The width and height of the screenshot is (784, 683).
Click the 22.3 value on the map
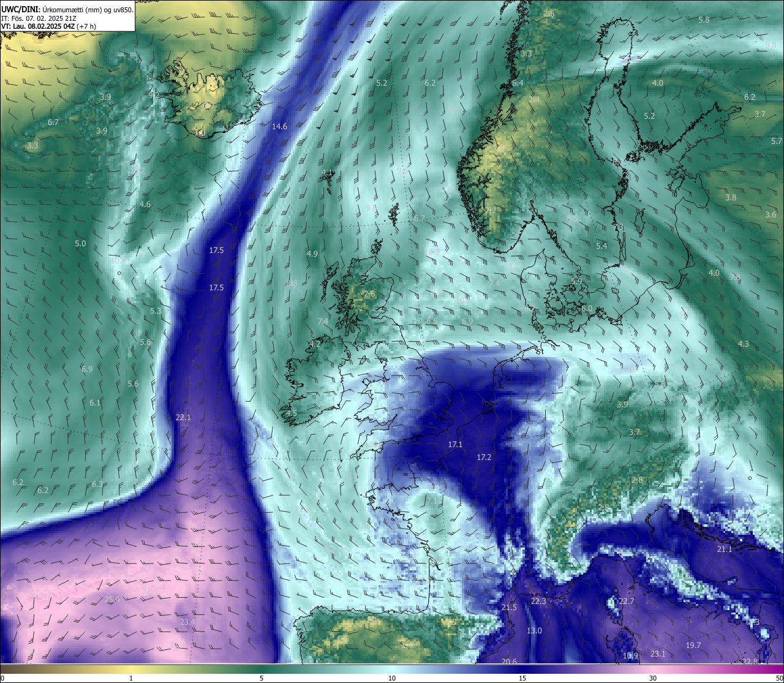coord(538,602)
